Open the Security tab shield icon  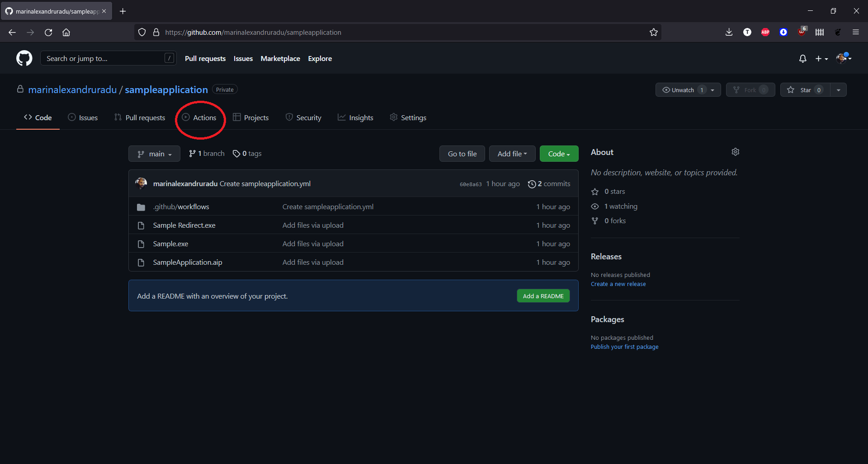[x=289, y=117]
